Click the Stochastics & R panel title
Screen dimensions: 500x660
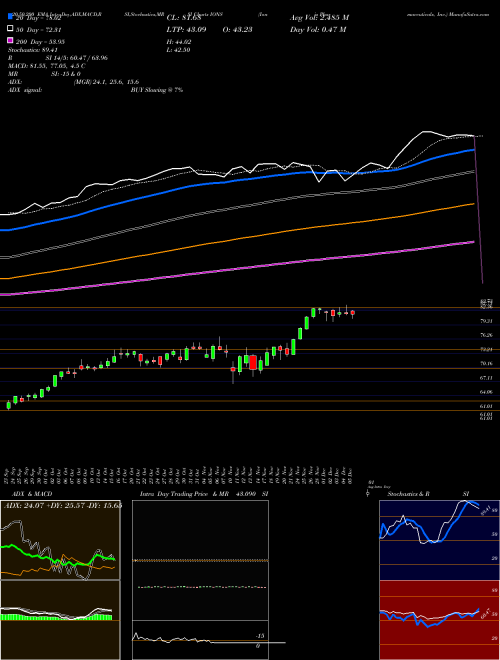click(408, 494)
